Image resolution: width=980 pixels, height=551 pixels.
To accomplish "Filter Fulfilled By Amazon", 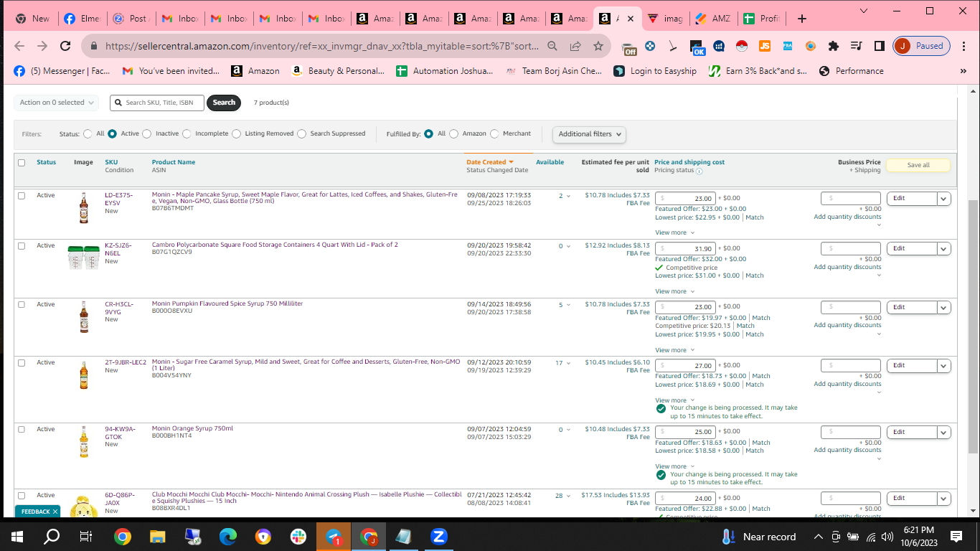I will click(x=453, y=133).
